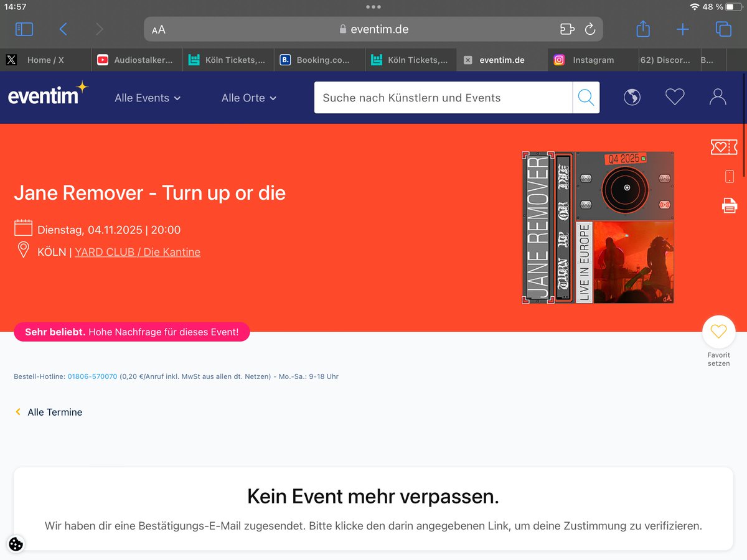This screenshot has width=747, height=560.
Task: Expand the Alle Events dropdown
Action: [148, 98]
